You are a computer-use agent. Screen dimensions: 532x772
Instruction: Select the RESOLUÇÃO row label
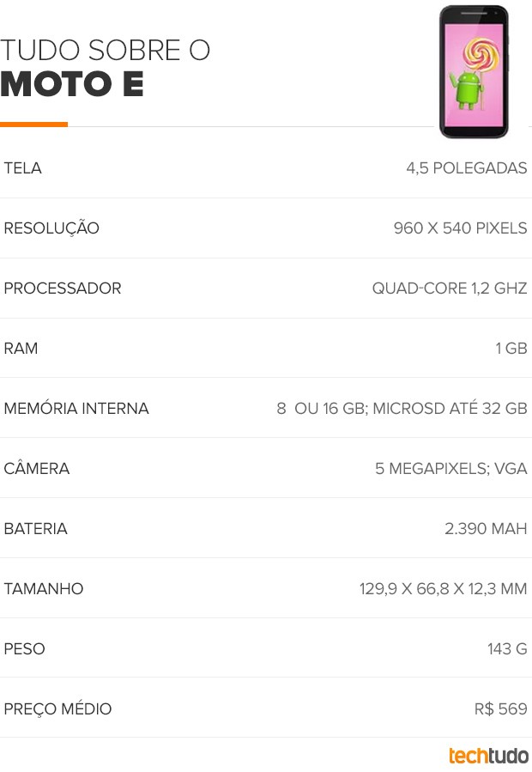(x=51, y=228)
